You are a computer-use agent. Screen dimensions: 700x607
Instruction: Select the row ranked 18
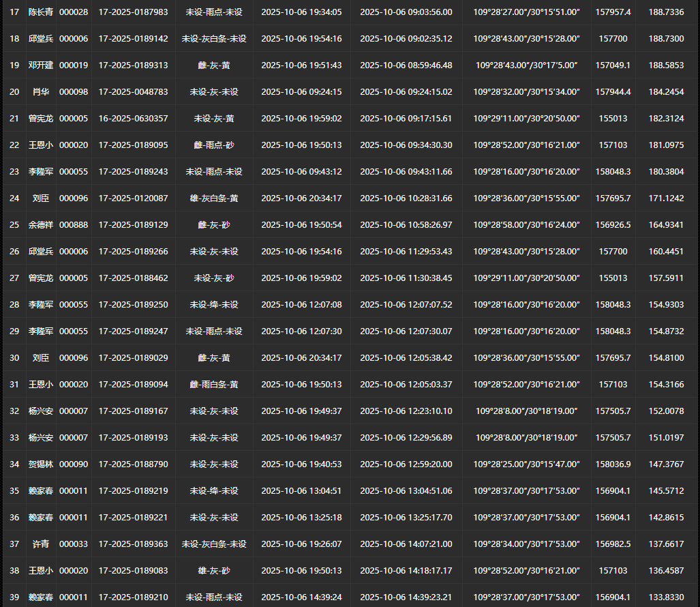coord(14,39)
